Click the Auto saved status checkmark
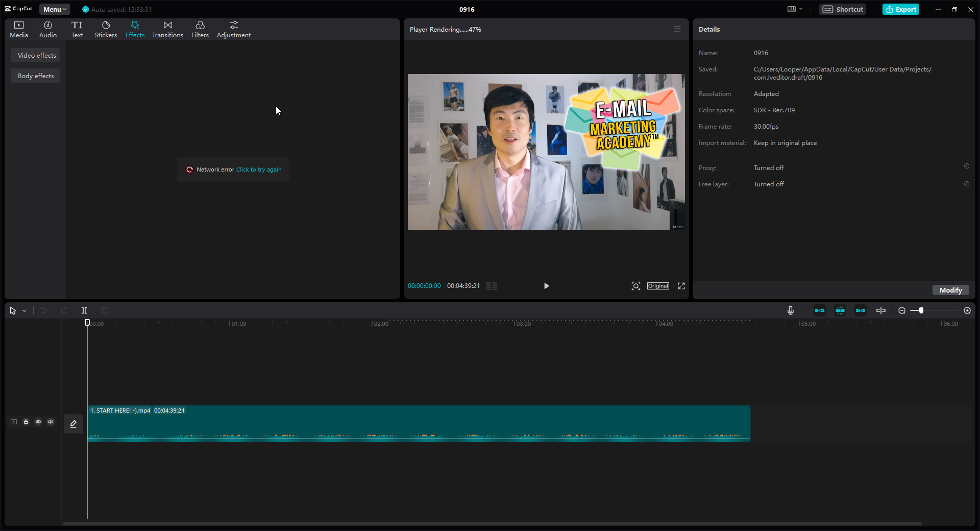This screenshot has width=980, height=531. (85, 9)
